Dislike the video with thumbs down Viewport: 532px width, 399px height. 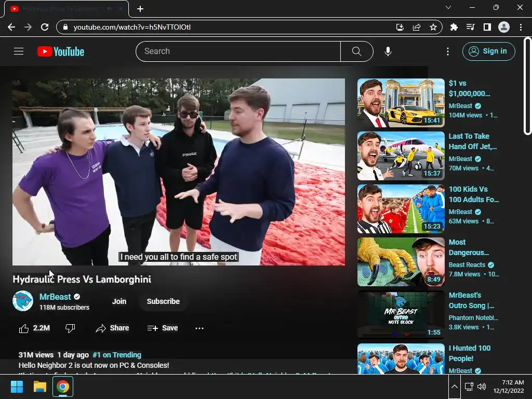70,328
